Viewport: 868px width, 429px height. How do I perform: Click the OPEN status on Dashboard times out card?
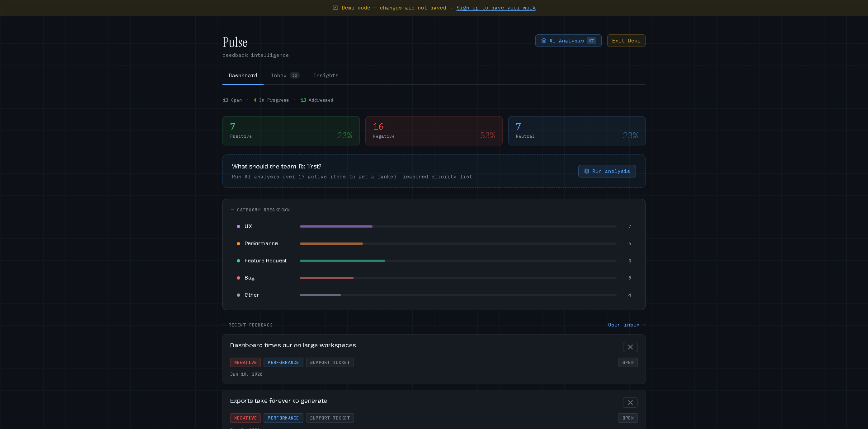[628, 362]
